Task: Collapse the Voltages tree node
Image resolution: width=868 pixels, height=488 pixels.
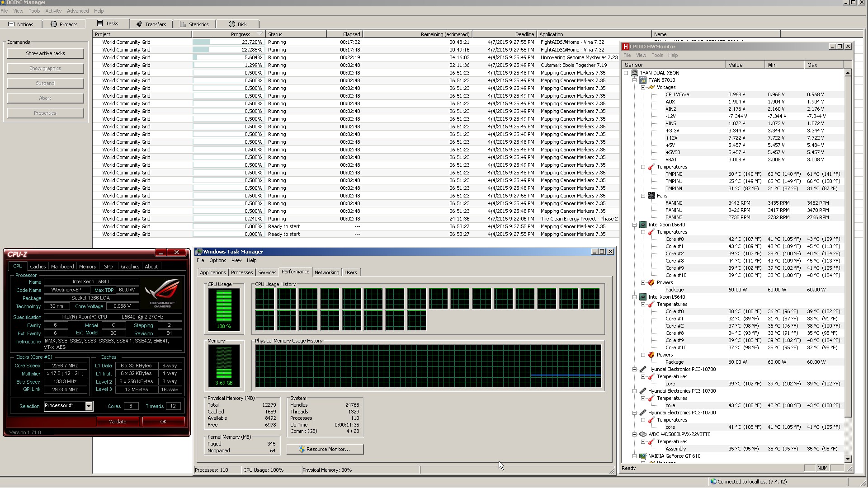Action: click(643, 87)
